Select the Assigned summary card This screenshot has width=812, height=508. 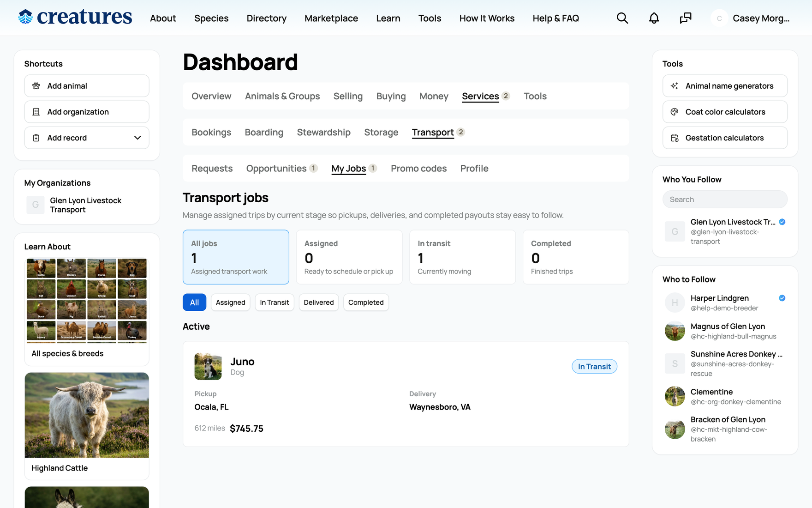349,257
